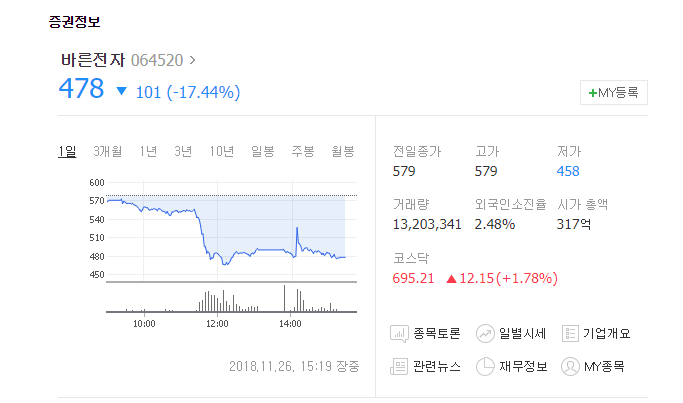Show the 10년 chart view
The width and height of the screenshot is (683, 403).
[222, 151]
